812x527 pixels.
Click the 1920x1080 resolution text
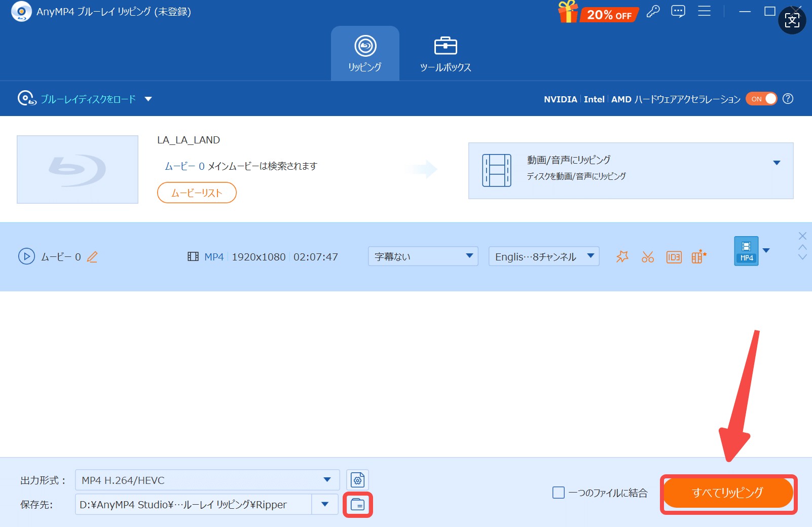coord(259,257)
